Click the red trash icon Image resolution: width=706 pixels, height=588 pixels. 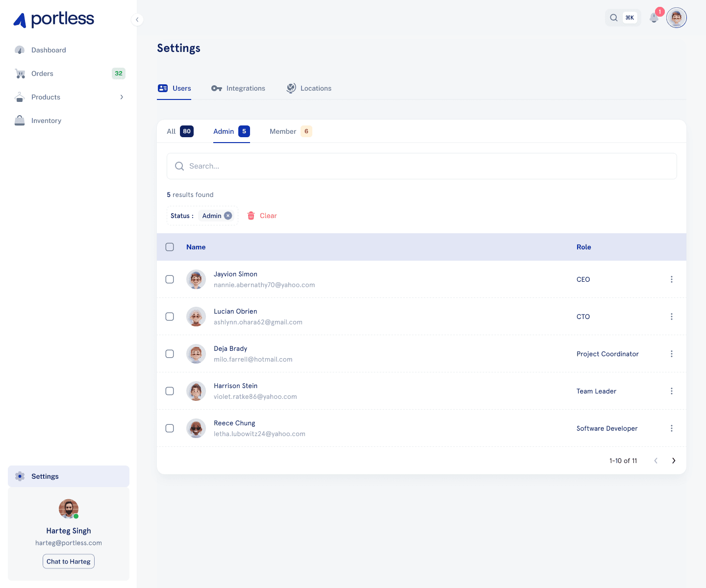point(251,216)
